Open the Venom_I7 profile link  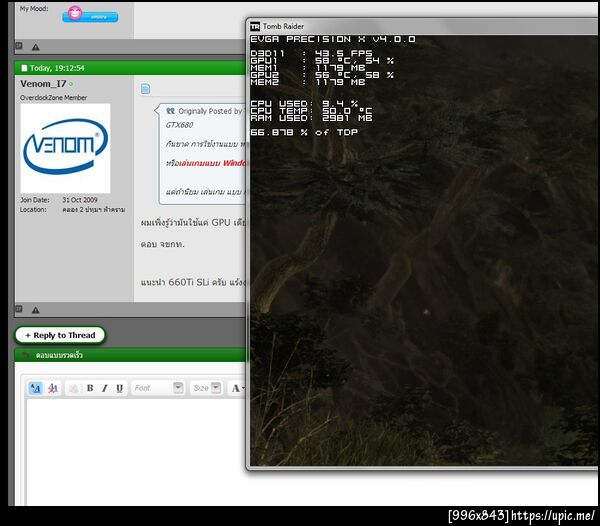pos(43,83)
